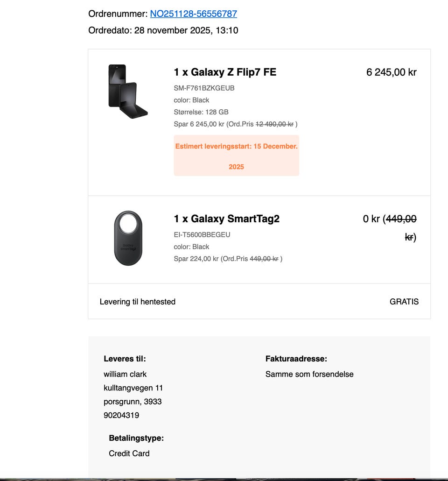Click the Levering til hentested row
The height and width of the screenshot is (481, 448).
point(259,302)
